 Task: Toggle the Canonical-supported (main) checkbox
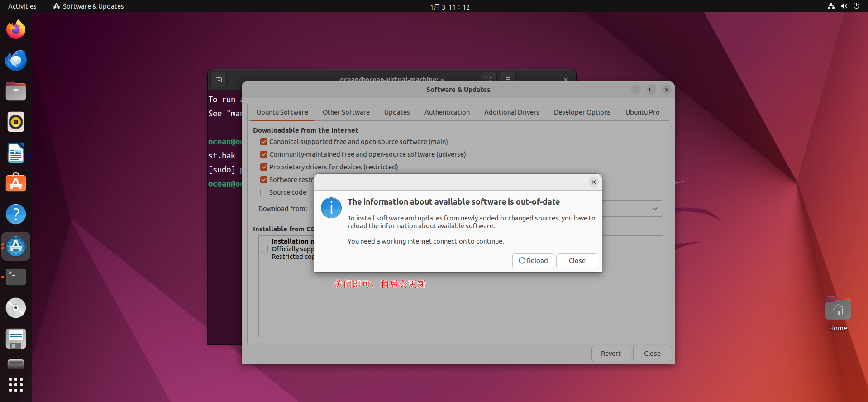pos(264,142)
